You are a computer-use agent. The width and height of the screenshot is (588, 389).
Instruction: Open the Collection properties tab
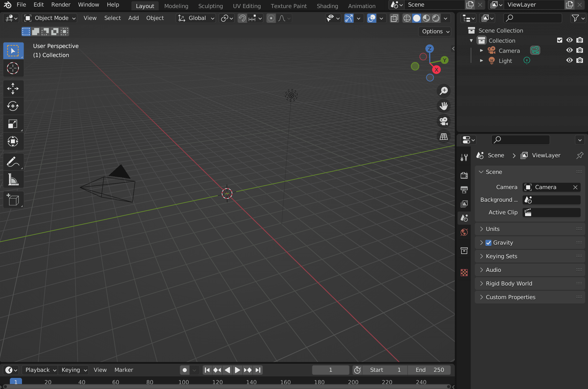coord(464,251)
